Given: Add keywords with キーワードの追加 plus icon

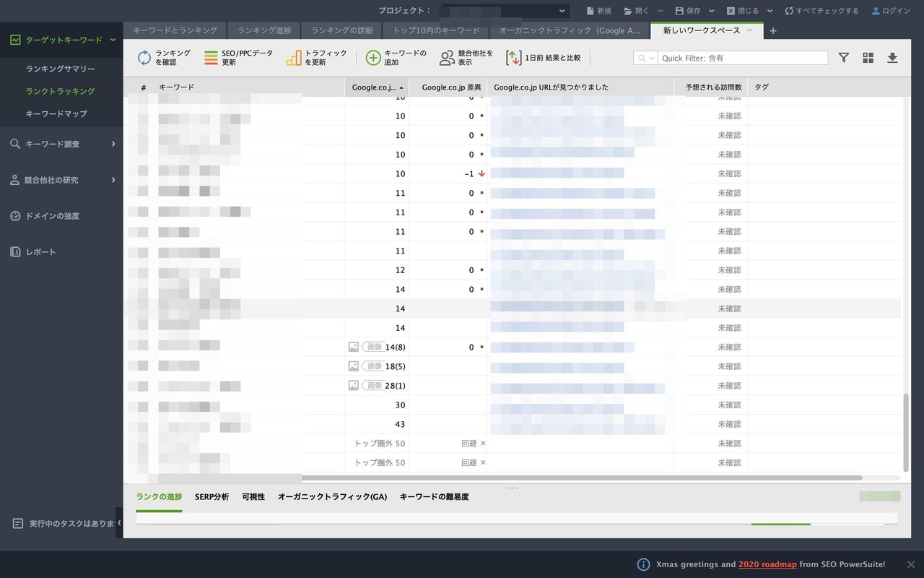Looking at the screenshot, I should click(x=373, y=58).
